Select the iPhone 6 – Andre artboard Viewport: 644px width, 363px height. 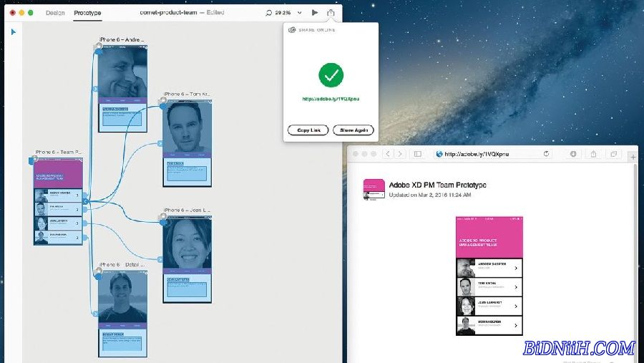point(122,88)
